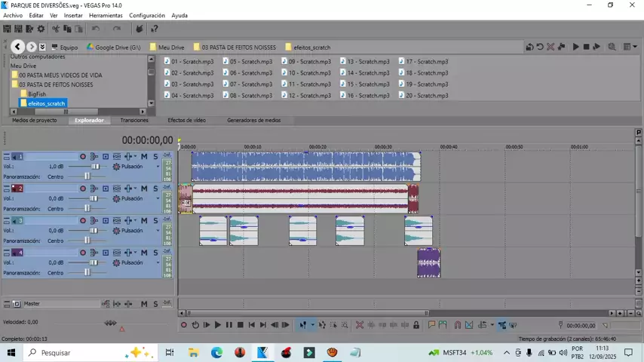
Task: Click the Cut scissors icon in toolbar
Action: point(55,29)
